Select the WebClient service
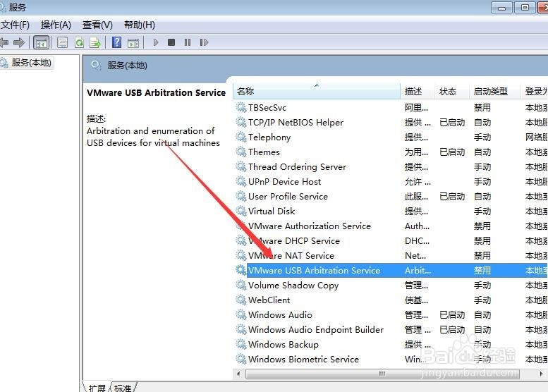Image resolution: width=548 pixels, height=392 pixels. pyautogui.click(x=391, y=300)
